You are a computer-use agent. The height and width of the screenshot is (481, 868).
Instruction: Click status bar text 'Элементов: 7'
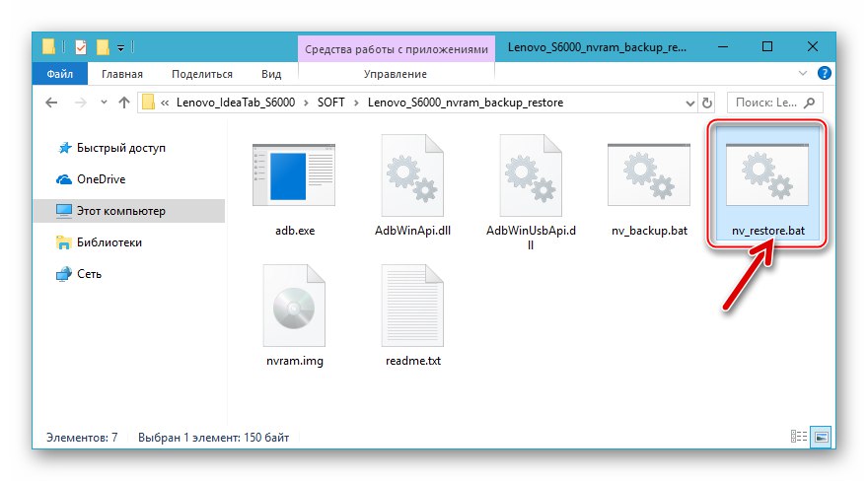click(x=82, y=438)
